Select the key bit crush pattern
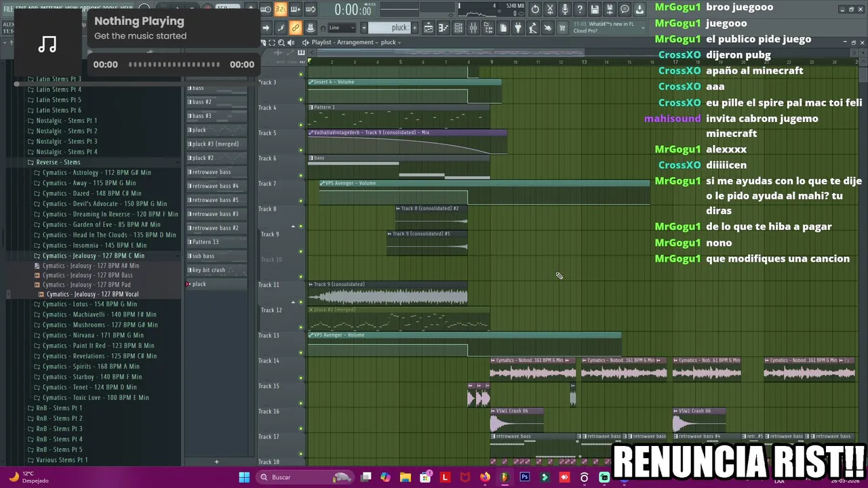The width and height of the screenshot is (868, 488). 216,270
